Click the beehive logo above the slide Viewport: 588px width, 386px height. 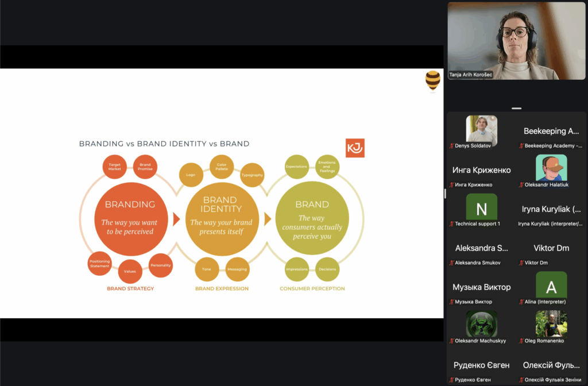(x=433, y=81)
